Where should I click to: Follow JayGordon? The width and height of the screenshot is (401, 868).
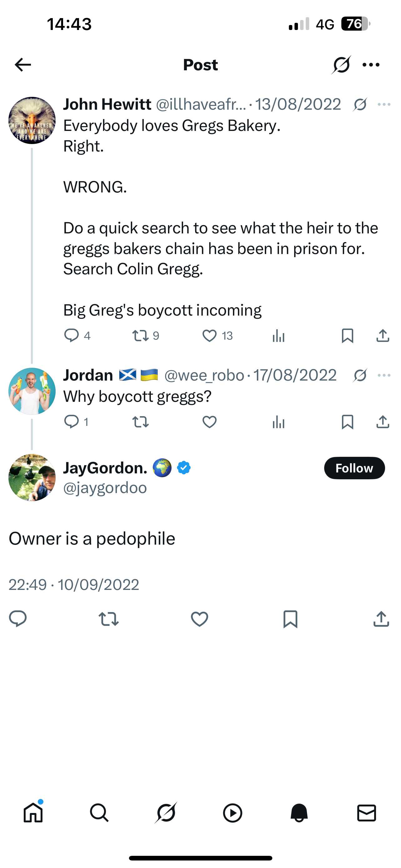tap(354, 468)
